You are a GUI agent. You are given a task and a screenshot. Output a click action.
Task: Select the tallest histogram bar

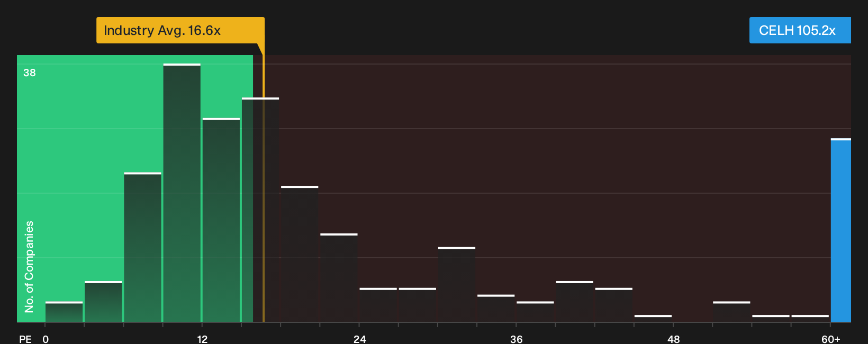pos(182,193)
